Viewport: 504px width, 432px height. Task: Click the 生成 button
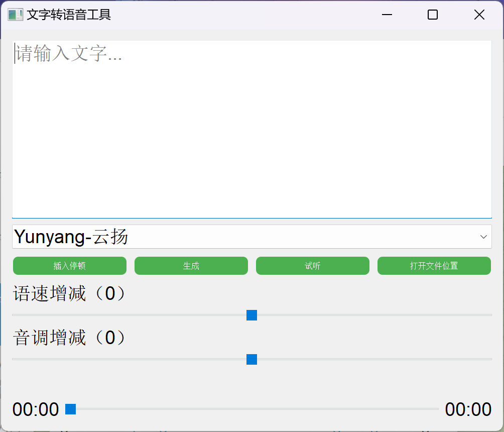(x=191, y=266)
